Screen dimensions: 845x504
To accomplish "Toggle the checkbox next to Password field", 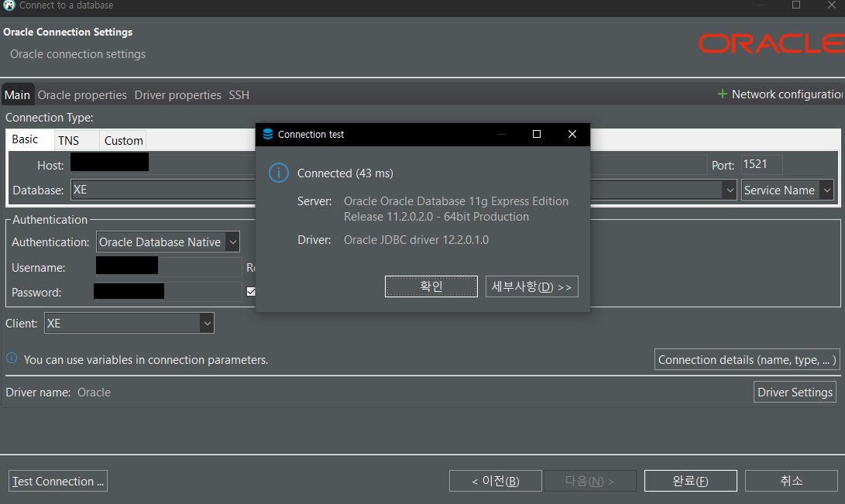I will [x=251, y=291].
